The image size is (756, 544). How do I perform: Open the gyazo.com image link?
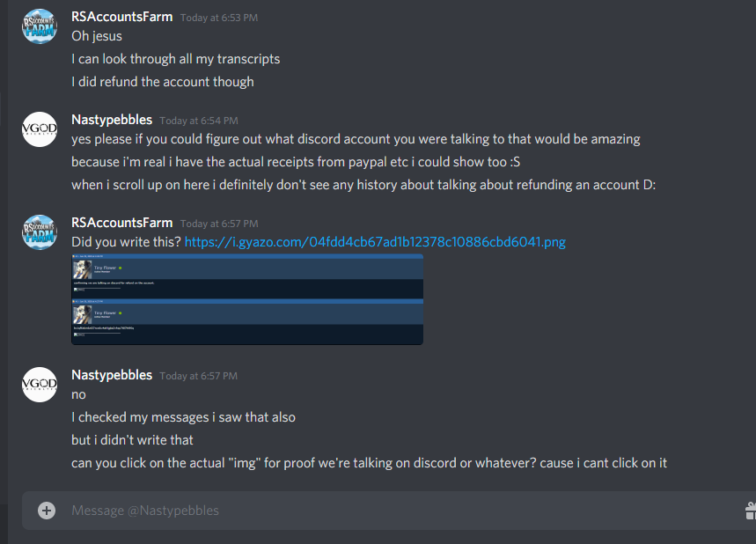pyautogui.click(x=375, y=242)
